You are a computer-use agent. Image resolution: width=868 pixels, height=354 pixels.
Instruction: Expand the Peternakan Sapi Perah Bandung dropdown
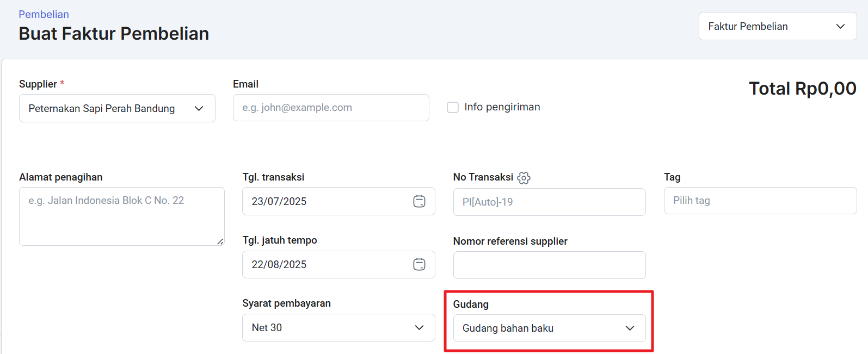point(102,108)
